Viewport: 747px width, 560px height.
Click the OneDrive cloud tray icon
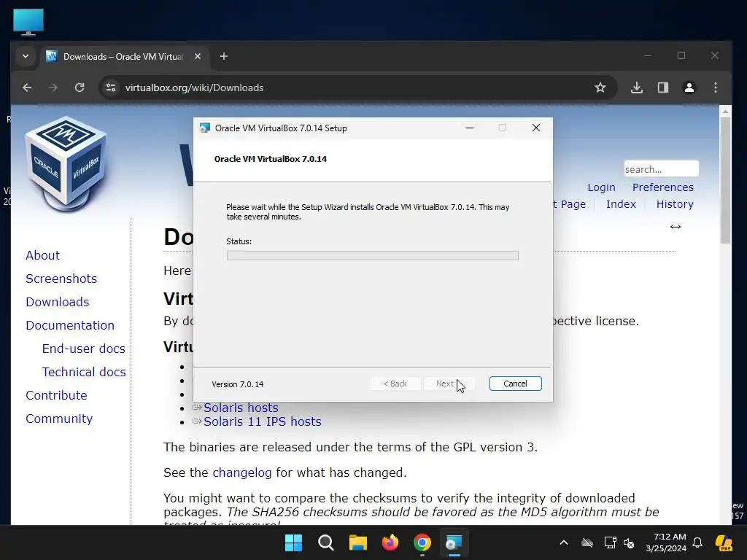click(587, 542)
